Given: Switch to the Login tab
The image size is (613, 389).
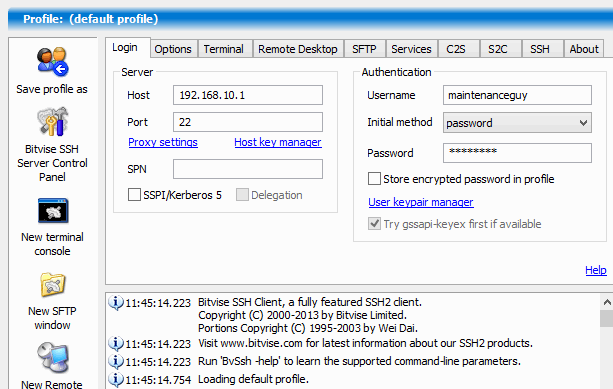Looking at the screenshot, I should click(x=127, y=48).
